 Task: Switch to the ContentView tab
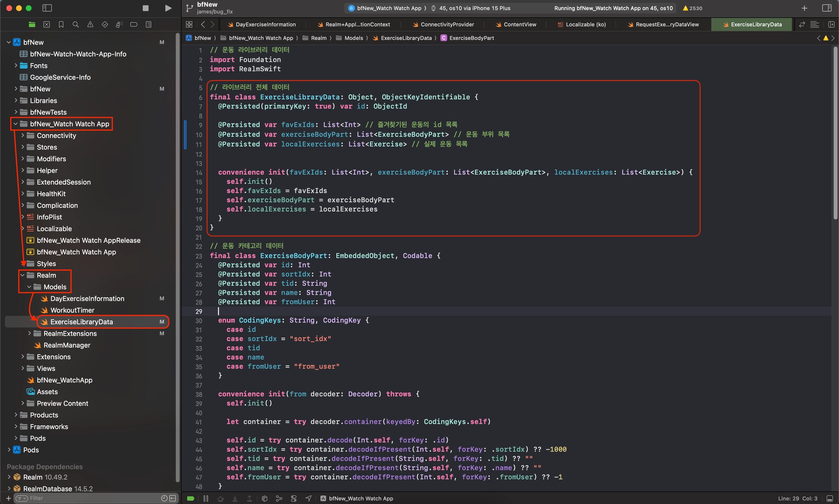tap(519, 25)
